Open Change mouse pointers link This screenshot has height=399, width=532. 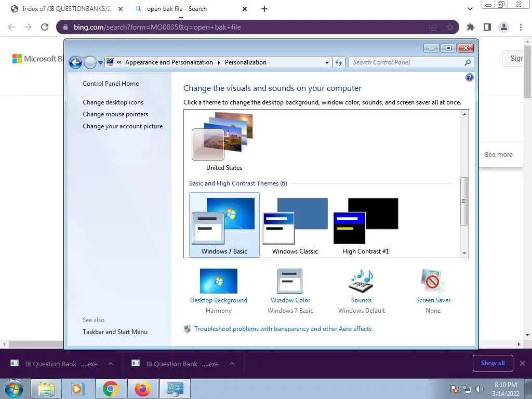pos(115,114)
